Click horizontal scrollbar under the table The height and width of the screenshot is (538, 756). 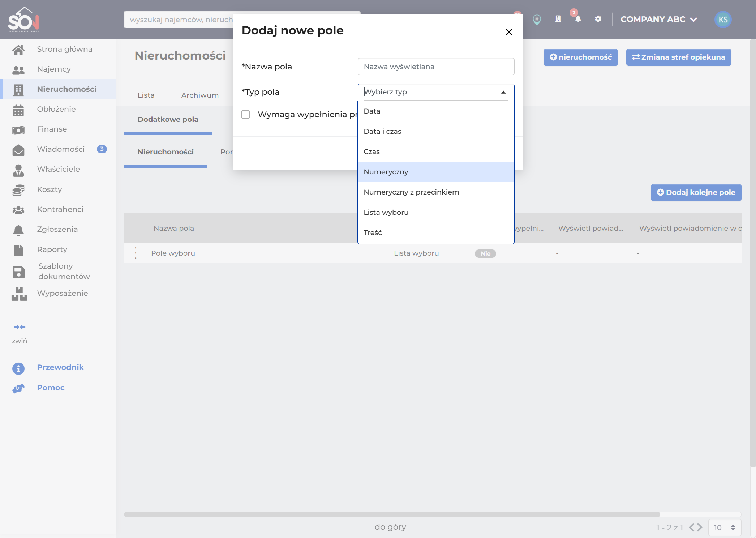392,514
